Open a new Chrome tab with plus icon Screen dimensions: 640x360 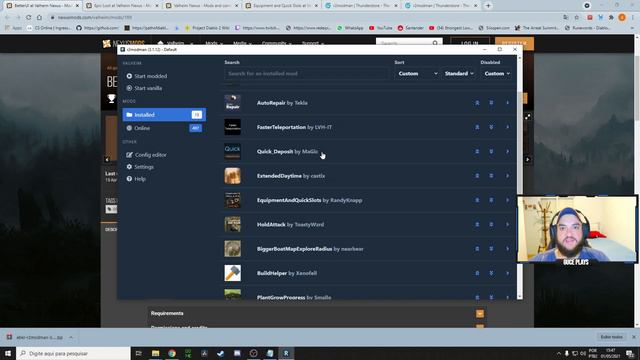pos(488,6)
